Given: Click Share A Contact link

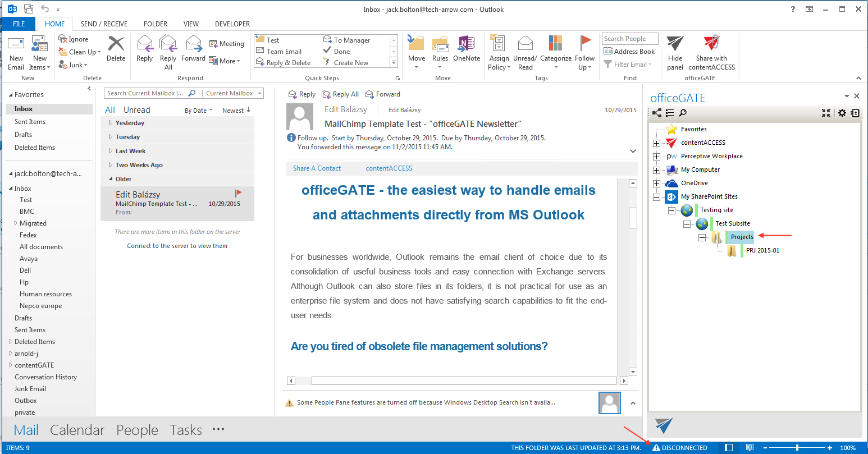Looking at the screenshot, I should tap(317, 168).
